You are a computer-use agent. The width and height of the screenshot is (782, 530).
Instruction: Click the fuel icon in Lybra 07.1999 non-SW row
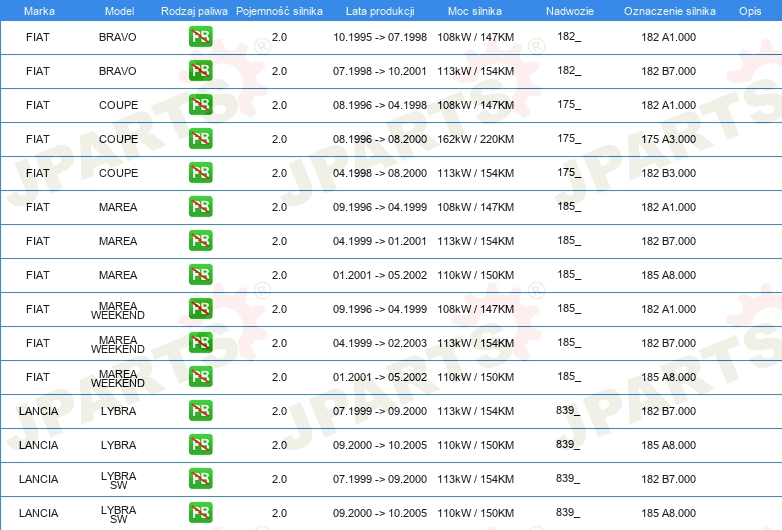coord(200,411)
